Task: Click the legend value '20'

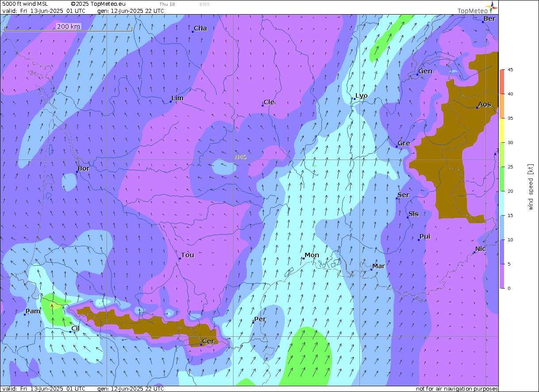Action: click(510, 191)
